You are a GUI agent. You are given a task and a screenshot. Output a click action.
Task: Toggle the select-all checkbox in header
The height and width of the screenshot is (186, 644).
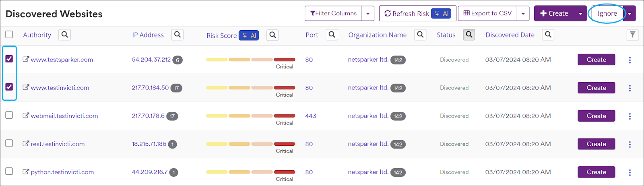[x=9, y=35]
